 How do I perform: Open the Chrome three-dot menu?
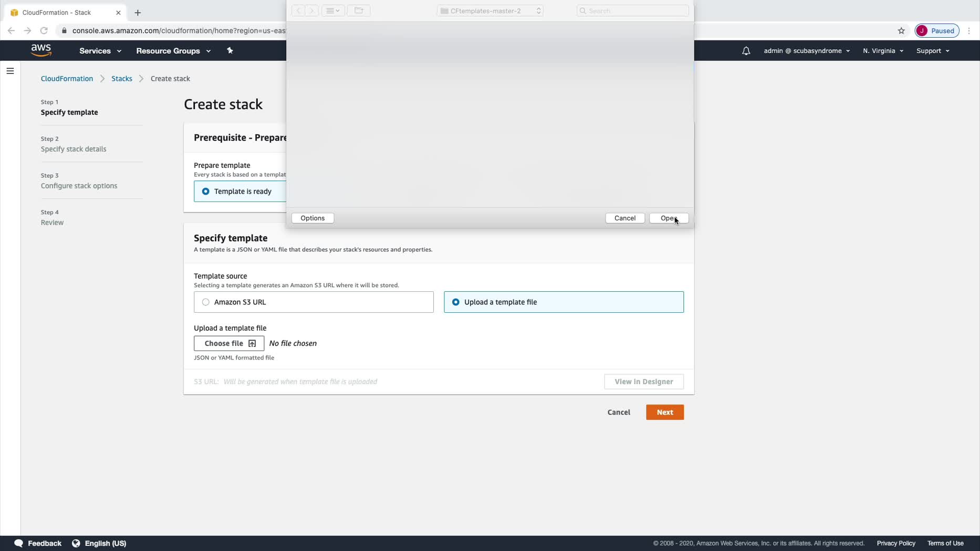coord(969,30)
